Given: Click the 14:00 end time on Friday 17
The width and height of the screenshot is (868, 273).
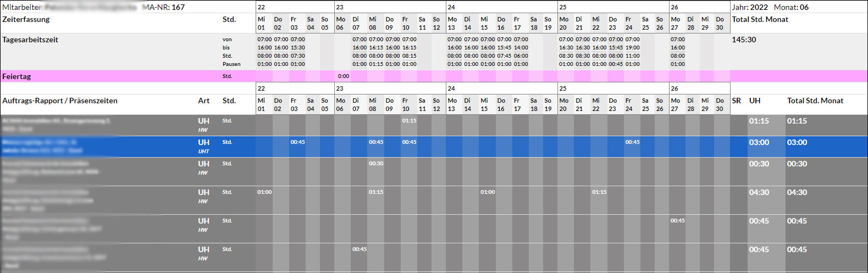Looking at the screenshot, I should point(521,48).
